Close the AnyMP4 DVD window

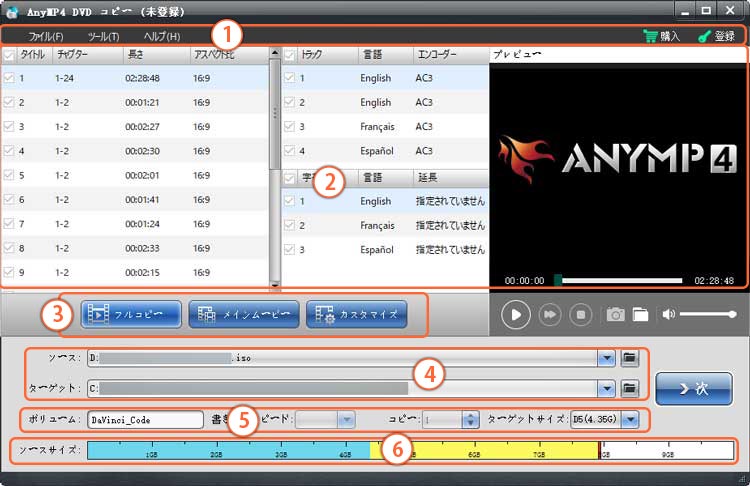(730, 11)
